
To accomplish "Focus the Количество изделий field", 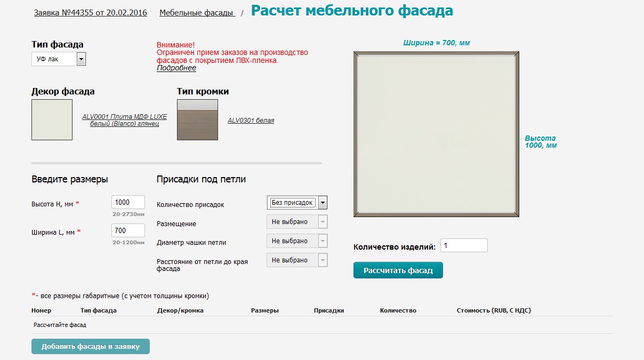I will coord(463,245).
